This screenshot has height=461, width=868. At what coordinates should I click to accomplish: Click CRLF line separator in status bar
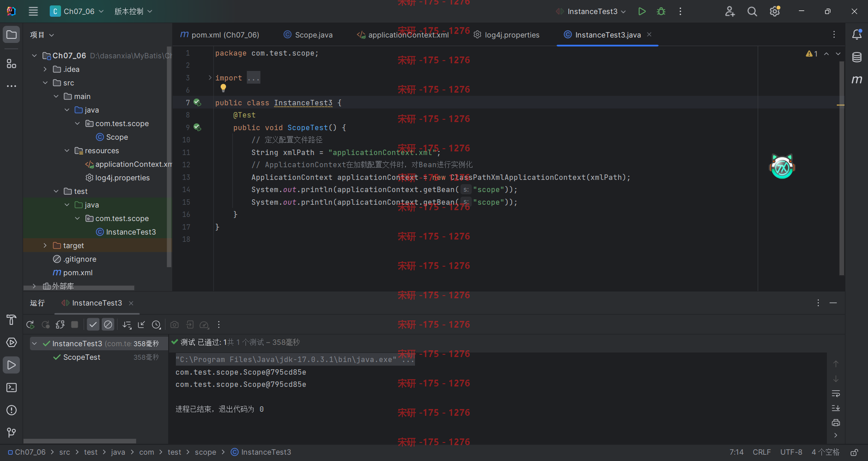point(762,452)
